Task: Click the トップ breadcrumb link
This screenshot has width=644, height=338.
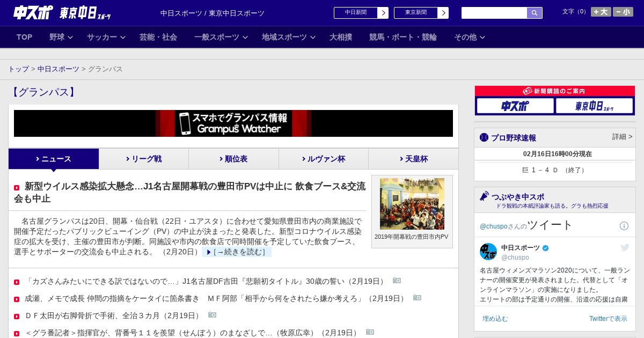Action: pos(18,69)
